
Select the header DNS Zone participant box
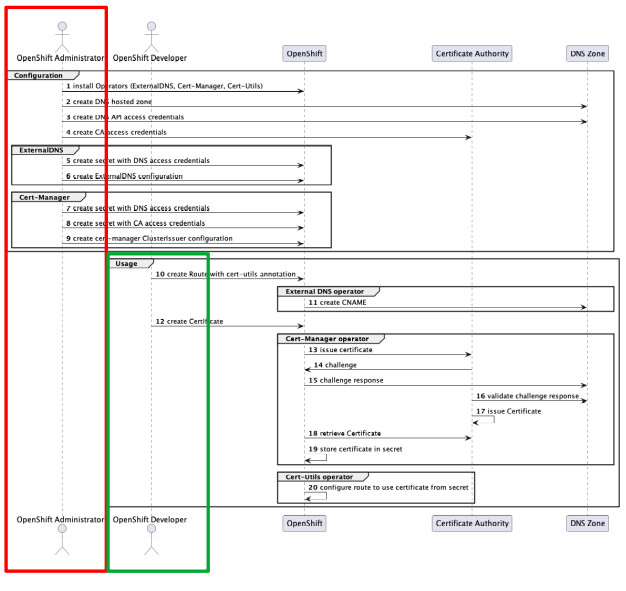pos(587,54)
